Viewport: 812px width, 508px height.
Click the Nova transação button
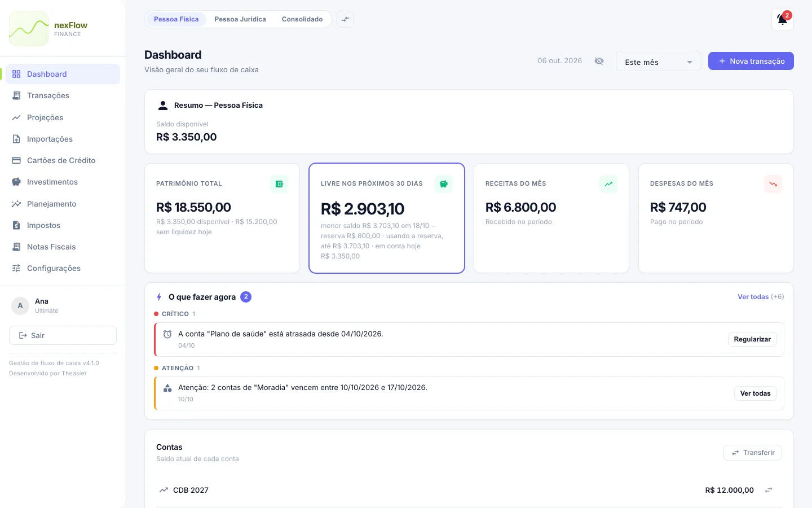(751, 61)
